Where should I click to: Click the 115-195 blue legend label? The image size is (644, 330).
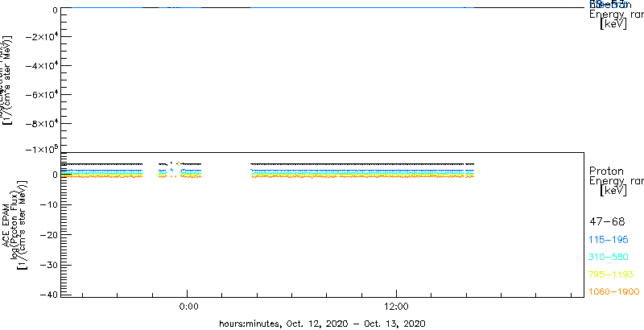(609, 240)
